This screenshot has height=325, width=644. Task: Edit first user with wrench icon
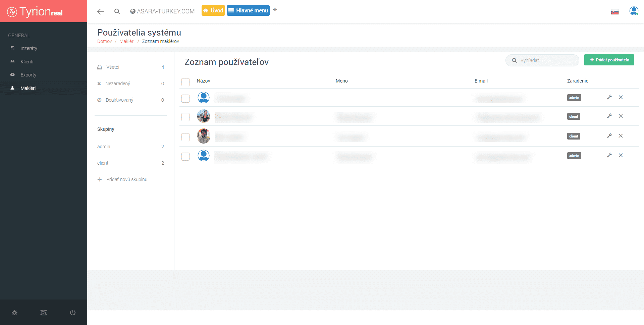point(609,97)
